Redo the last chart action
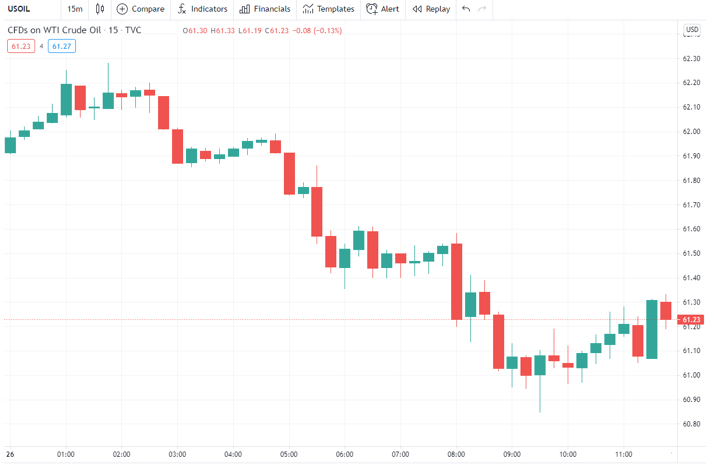Screen dimensions: 714x470 click(483, 9)
